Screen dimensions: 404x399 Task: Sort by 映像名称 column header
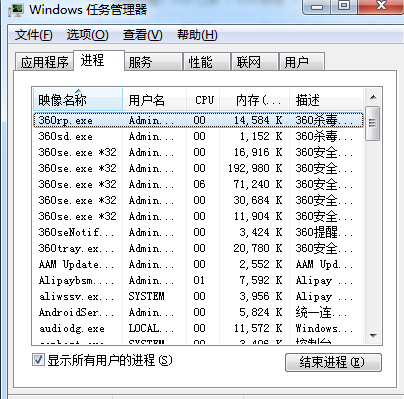pyautogui.click(x=78, y=100)
